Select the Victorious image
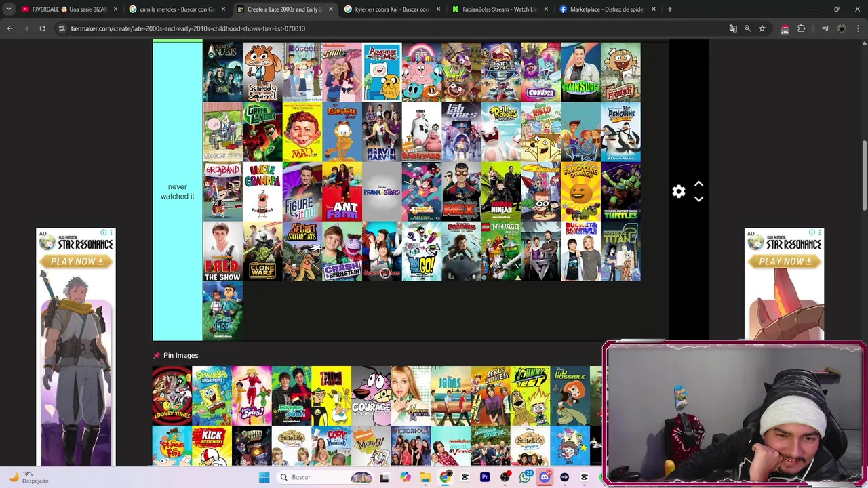The width and height of the screenshot is (868, 488). click(411, 445)
